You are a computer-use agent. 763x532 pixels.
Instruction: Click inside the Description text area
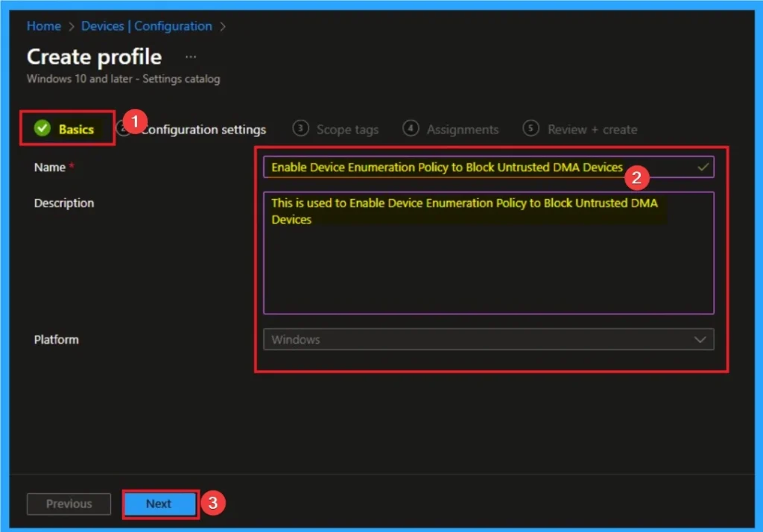pos(488,261)
